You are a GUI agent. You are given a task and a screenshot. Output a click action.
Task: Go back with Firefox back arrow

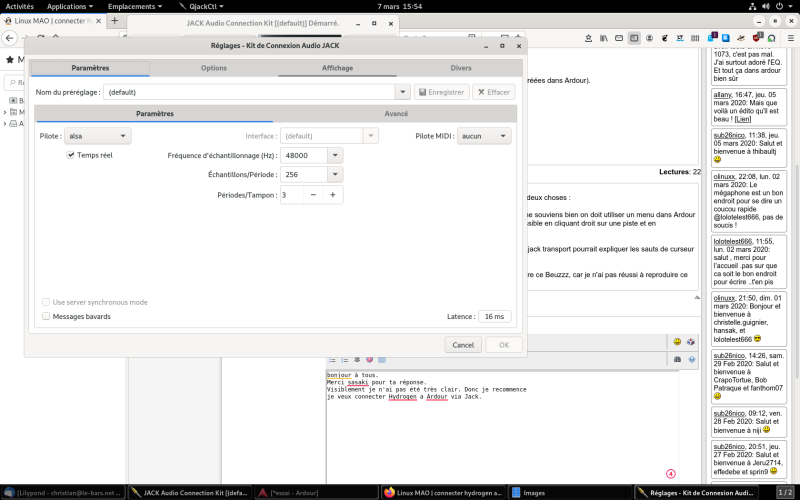(9, 38)
